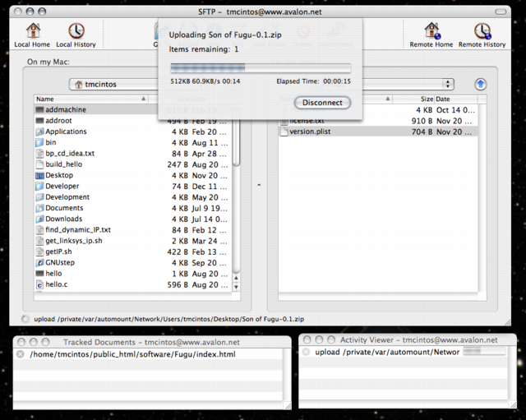Click the local list scroll-up arrow

coord(236,278)
